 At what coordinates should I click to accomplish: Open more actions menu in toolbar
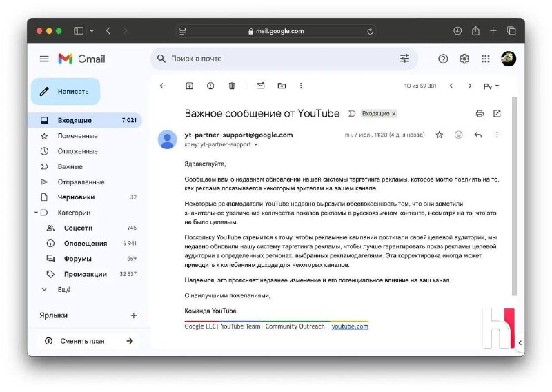tap(301, 86)
